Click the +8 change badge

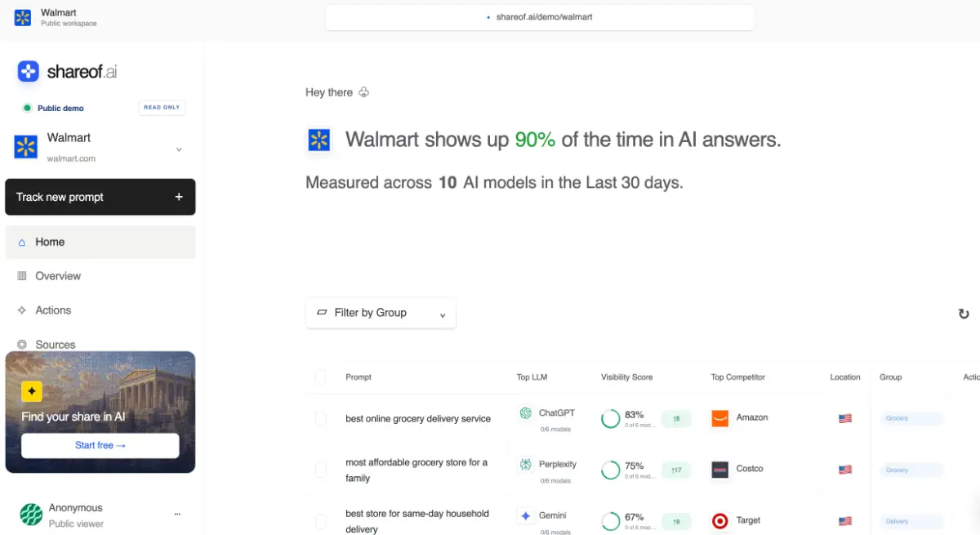coord(676,418)
